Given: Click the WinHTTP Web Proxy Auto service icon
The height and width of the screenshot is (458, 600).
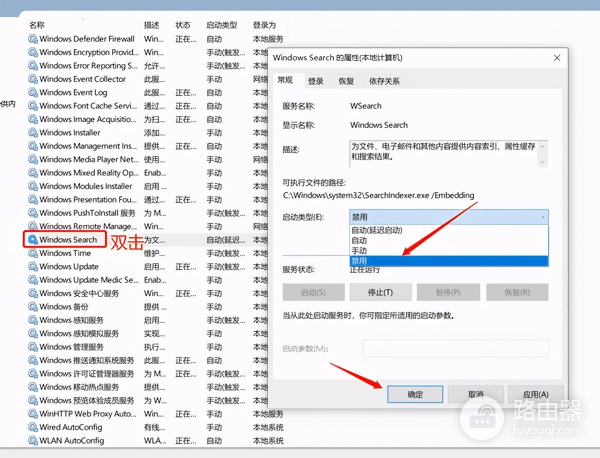Looking at the screenshot, I should click(x=33, y=414).
